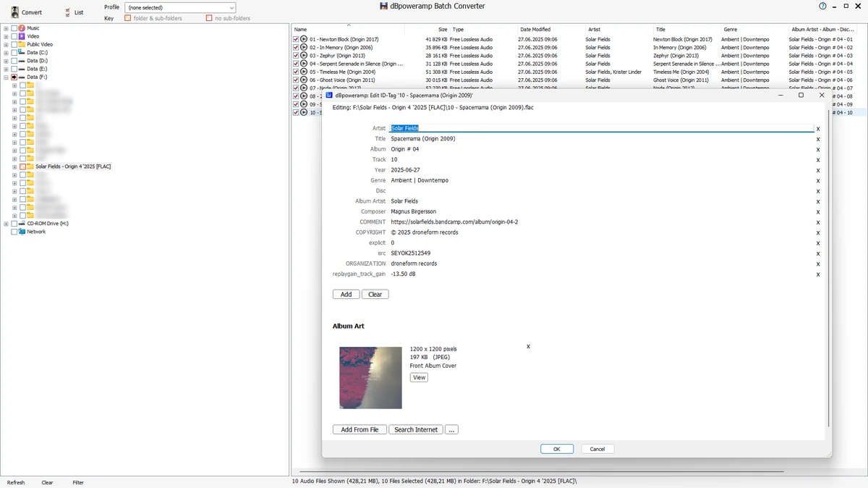The height and width of the screenshot is (488, 868).
Task: Switch to List view icon
Action: tap(68, 12)
